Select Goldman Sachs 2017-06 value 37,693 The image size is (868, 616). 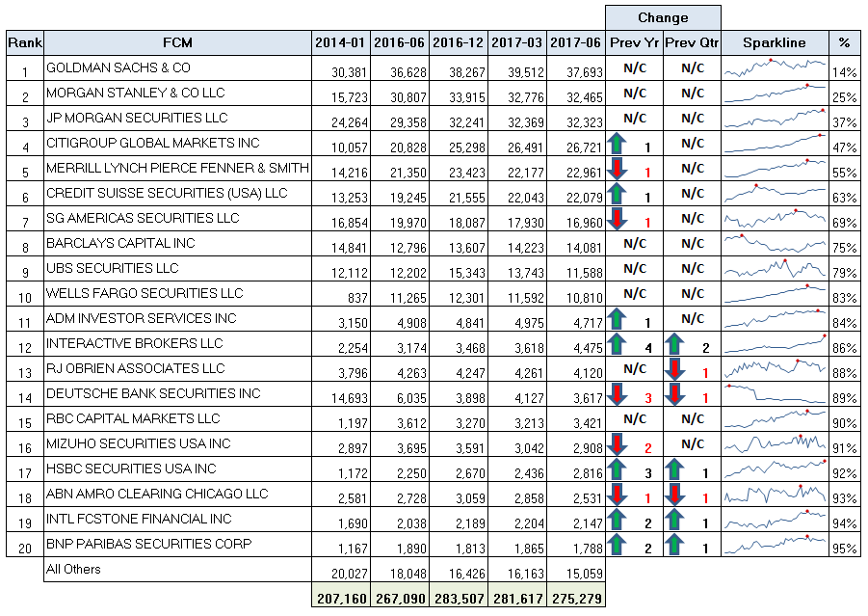pyautogui.click(x=576, y=68)
